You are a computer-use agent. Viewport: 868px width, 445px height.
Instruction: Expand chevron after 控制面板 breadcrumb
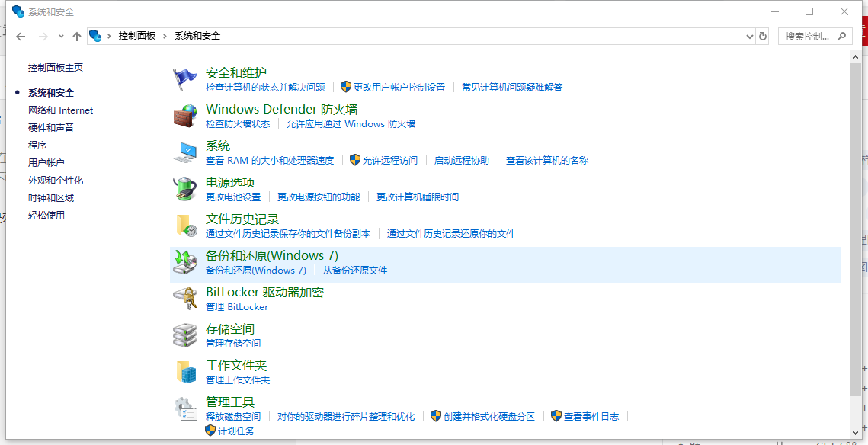tap(165, 36)
